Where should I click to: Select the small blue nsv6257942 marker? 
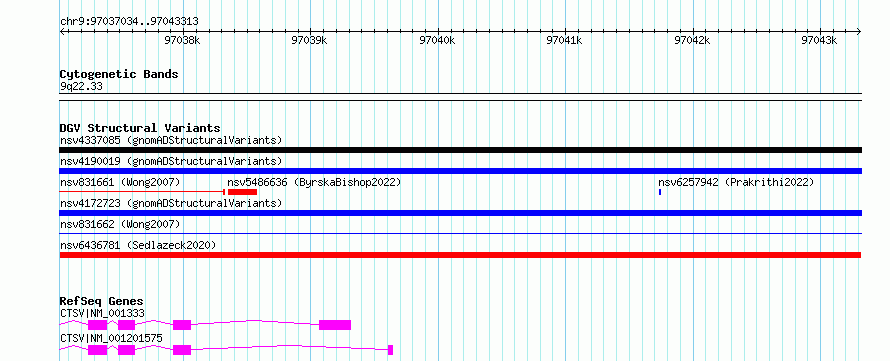[x=660, y=192]
